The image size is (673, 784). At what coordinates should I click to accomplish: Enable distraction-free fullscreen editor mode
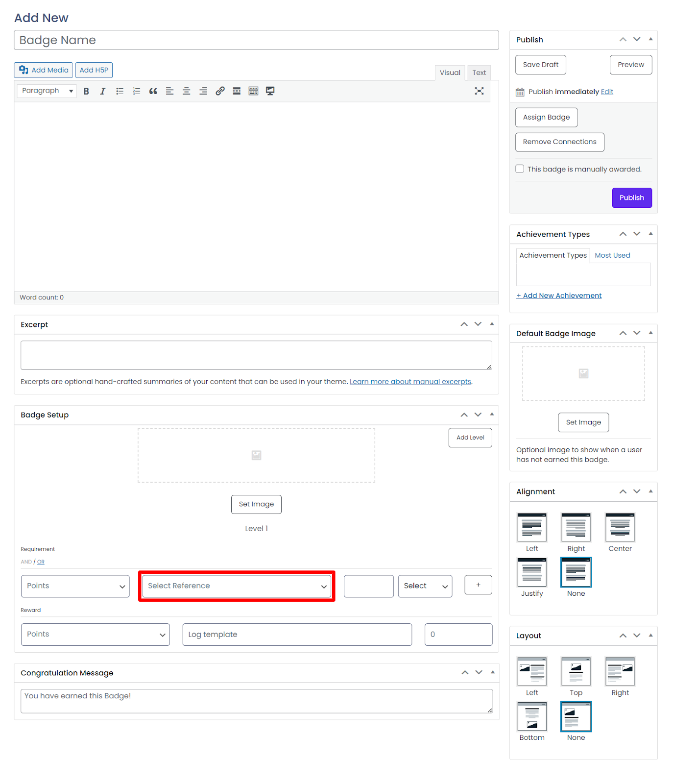(x=479, y=91)
